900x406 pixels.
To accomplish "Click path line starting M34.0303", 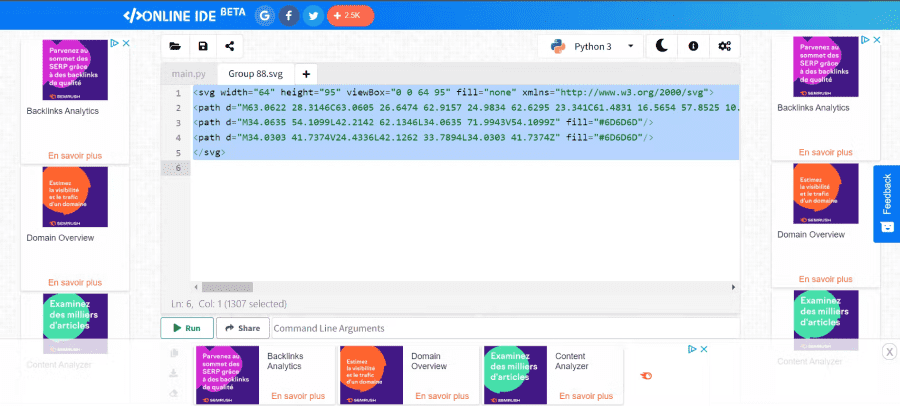I will point(424,138).
